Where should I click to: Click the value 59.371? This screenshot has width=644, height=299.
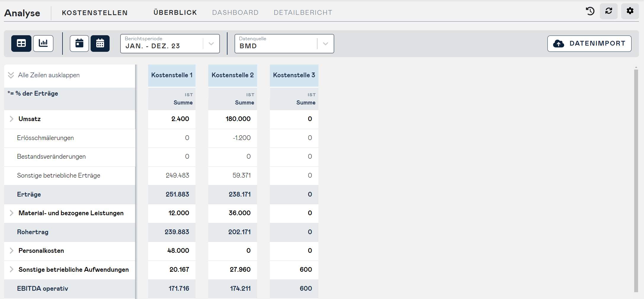click(242, 176)
